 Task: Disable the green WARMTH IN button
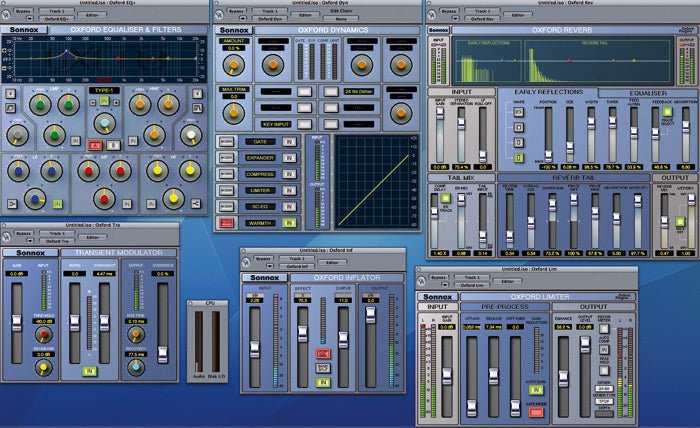289,223
